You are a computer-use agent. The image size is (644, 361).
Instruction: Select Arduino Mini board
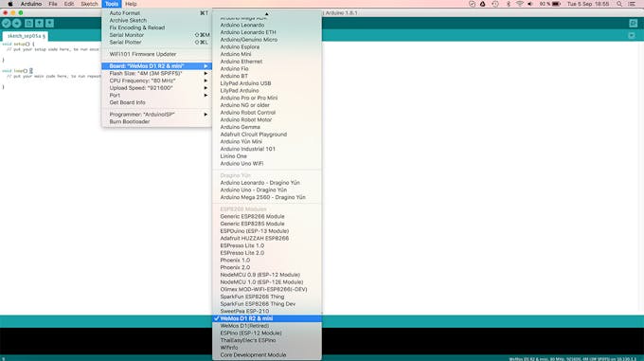(x=267, y=54)
